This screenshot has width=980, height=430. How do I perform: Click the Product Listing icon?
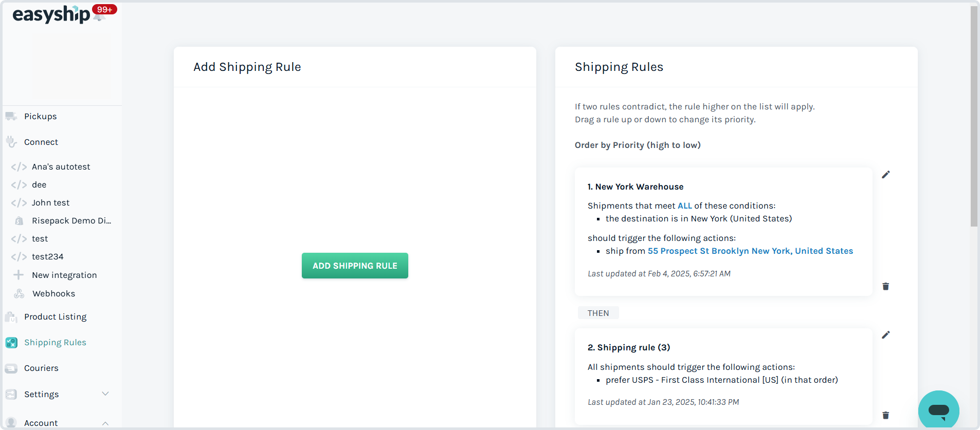pos(11,316)
